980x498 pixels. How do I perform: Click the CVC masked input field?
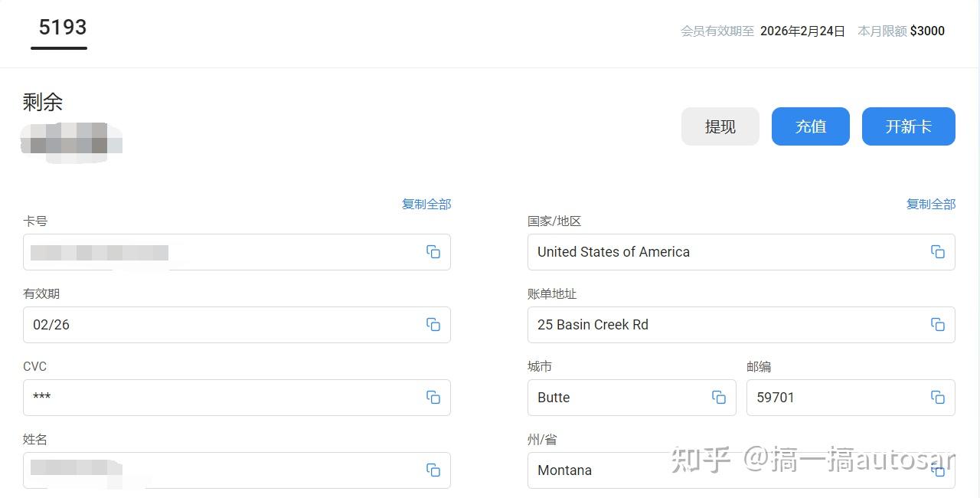coord(237,398)
